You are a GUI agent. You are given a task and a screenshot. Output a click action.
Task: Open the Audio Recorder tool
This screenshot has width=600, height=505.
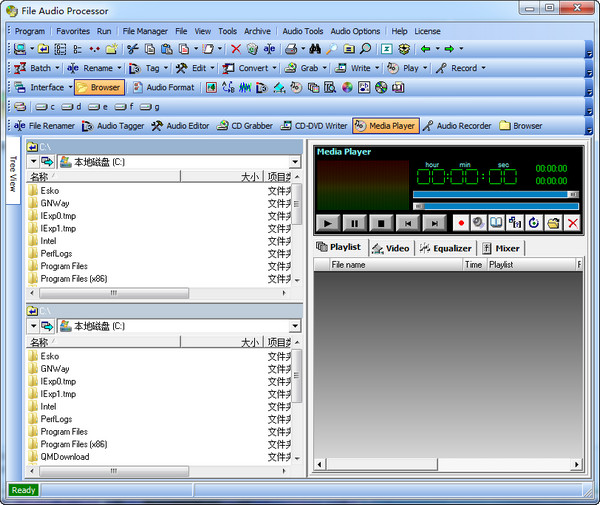tap(457, 126)
